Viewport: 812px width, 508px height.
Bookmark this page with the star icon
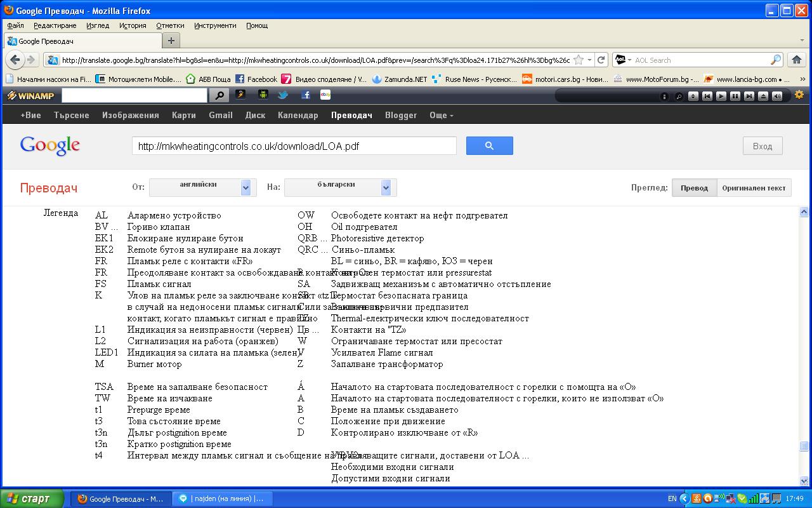point(578,60)
